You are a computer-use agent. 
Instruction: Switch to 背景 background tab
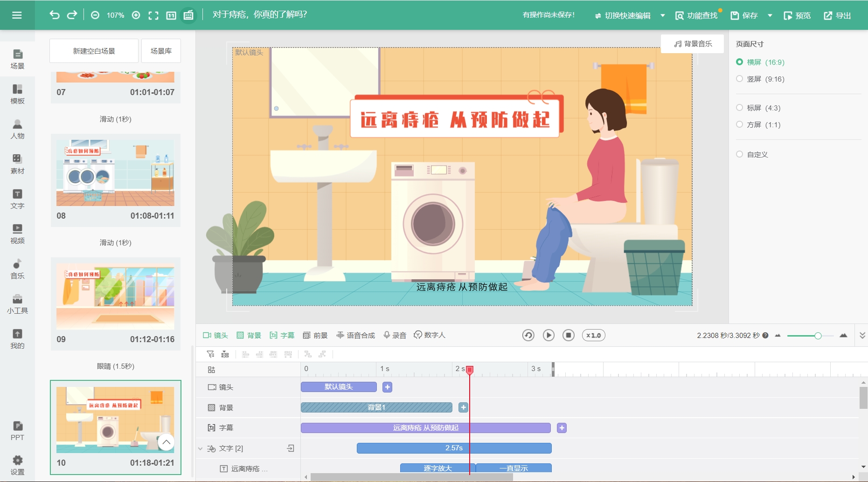[x=249, y=335]
